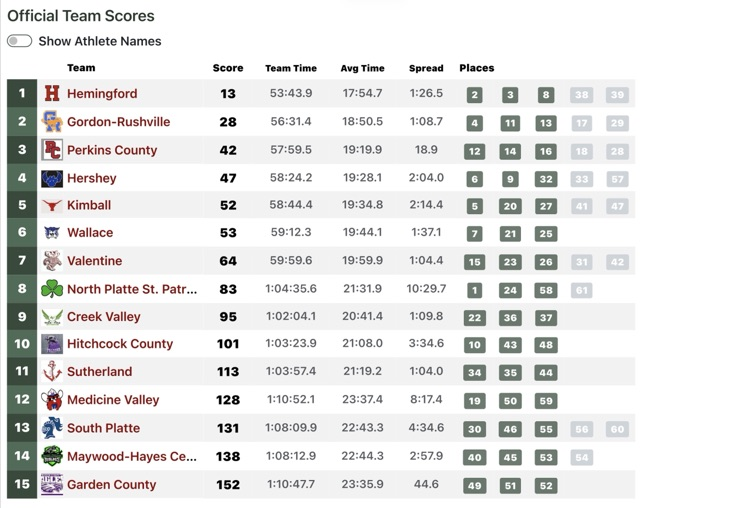Screen dimensions: 750x508
Task: Click place badge 15 in Valentine row
Action: tap(474, 262)
